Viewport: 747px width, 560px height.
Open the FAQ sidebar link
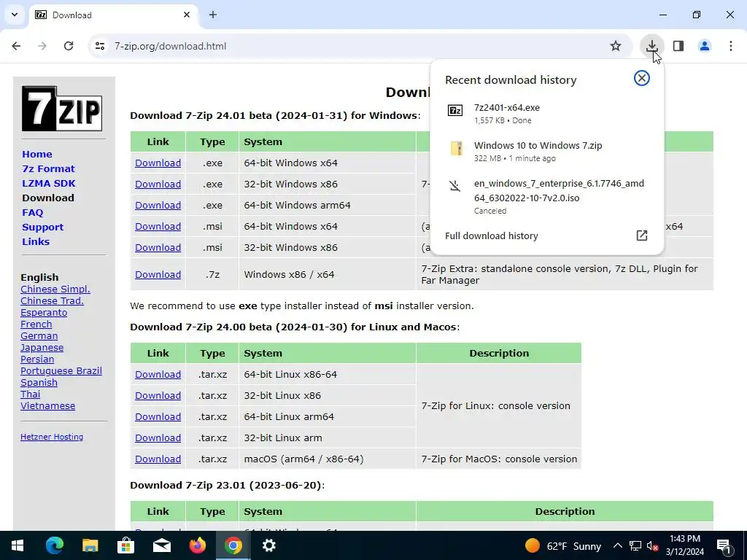click(x=32, y=212)
